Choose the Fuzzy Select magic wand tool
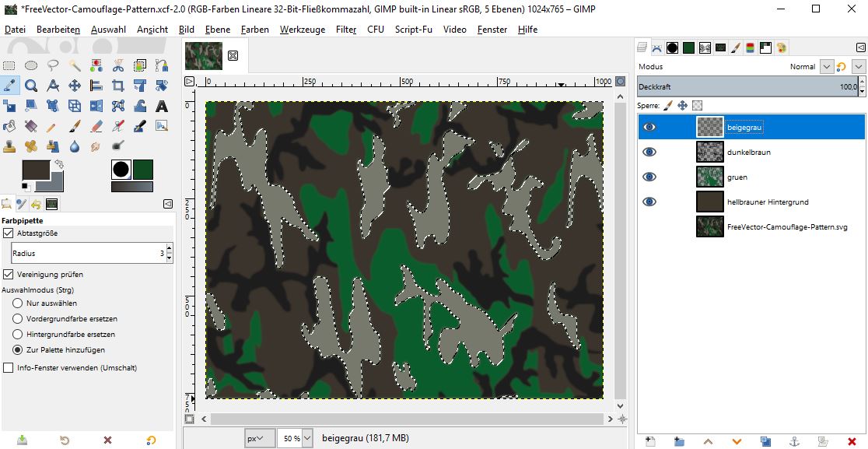Image resolution: width=868 pixels, height=449 pixels. pos(75,65)
